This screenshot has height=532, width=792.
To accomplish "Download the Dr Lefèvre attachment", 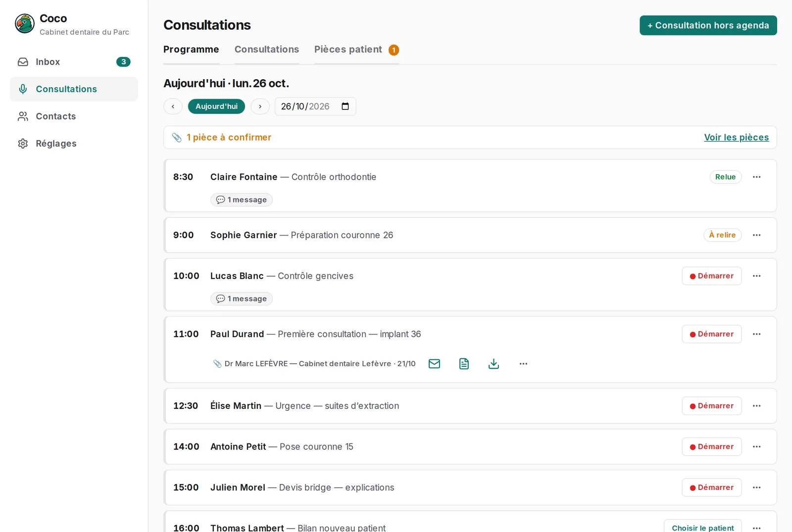I will (494, 364).
